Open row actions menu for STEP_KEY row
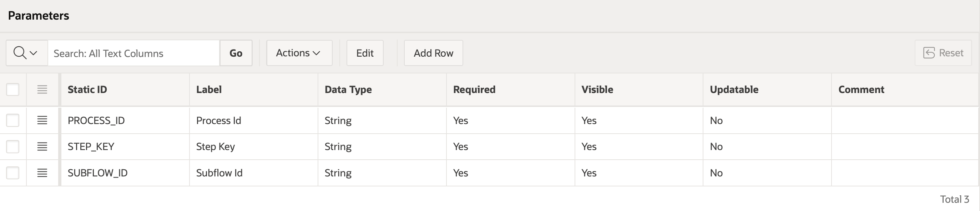Viewport: 980px width, 211px height. click(x=42, y=146)
